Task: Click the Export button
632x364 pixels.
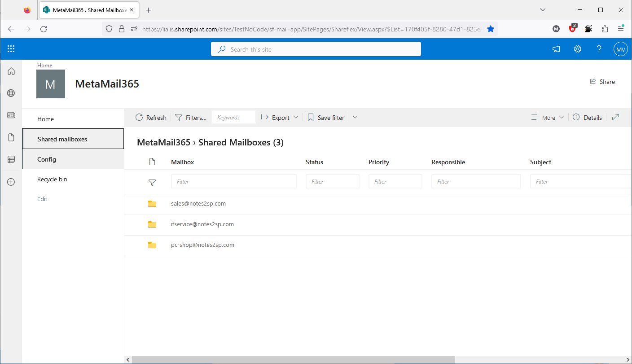Action: point(276,118)
